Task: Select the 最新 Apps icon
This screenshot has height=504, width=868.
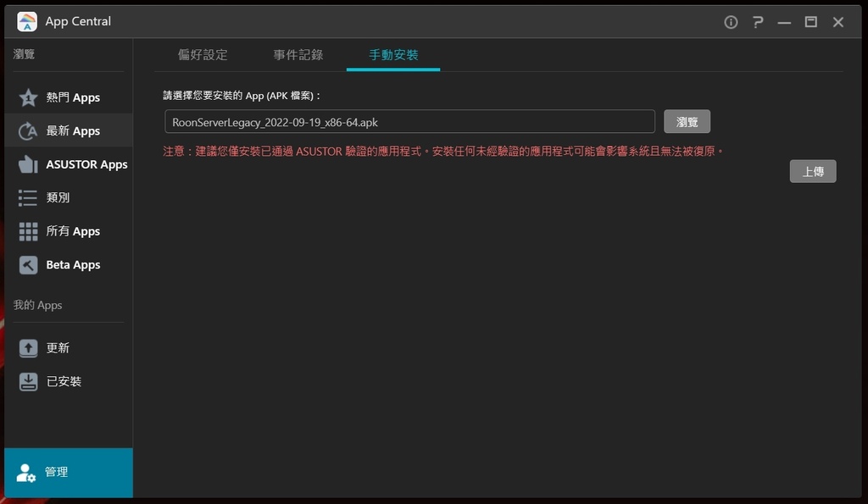Action: click(28, 131)
